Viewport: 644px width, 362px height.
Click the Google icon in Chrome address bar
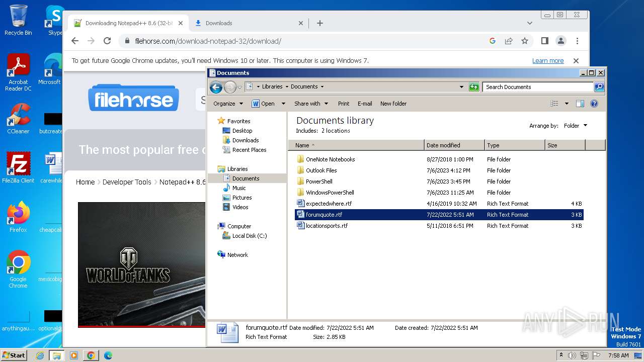493,41
